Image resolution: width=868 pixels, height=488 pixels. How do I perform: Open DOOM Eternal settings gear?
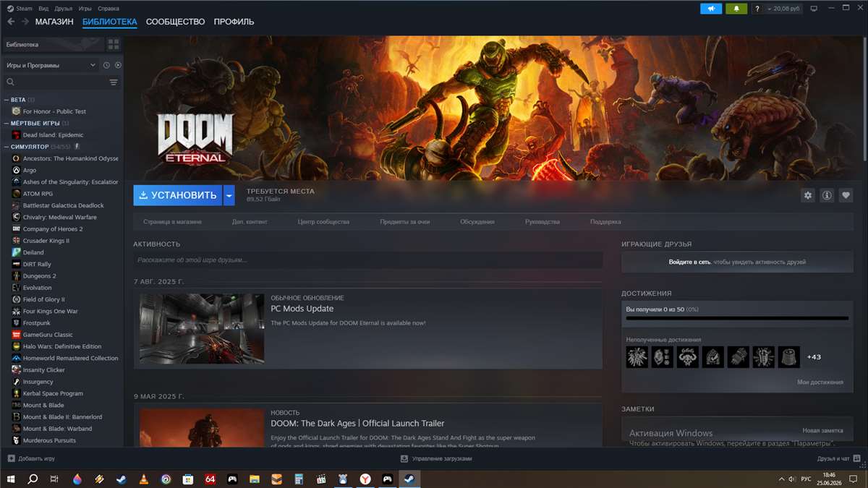808,195
